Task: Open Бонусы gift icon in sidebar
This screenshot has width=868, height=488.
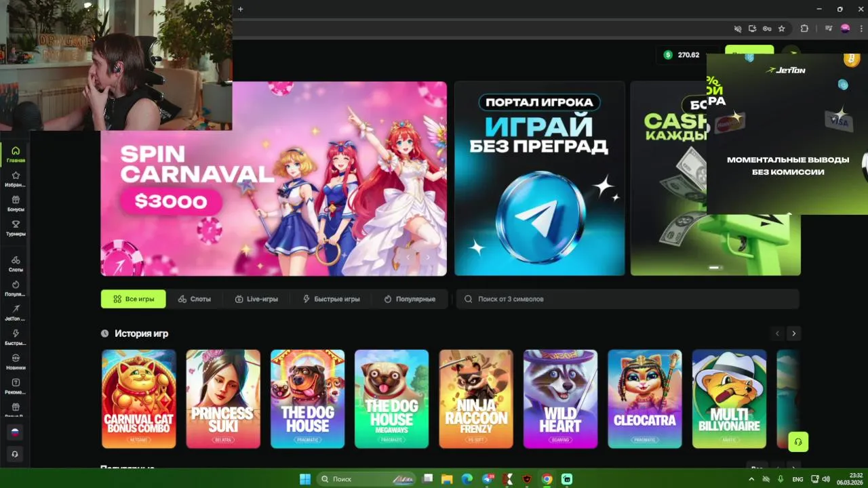Action: 16,203
